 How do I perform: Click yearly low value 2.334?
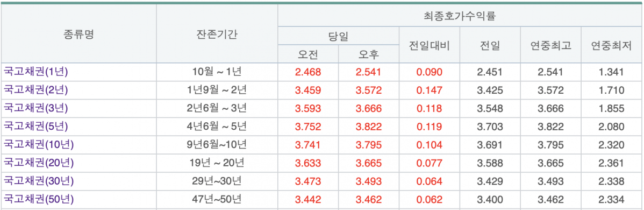(611, 200)
